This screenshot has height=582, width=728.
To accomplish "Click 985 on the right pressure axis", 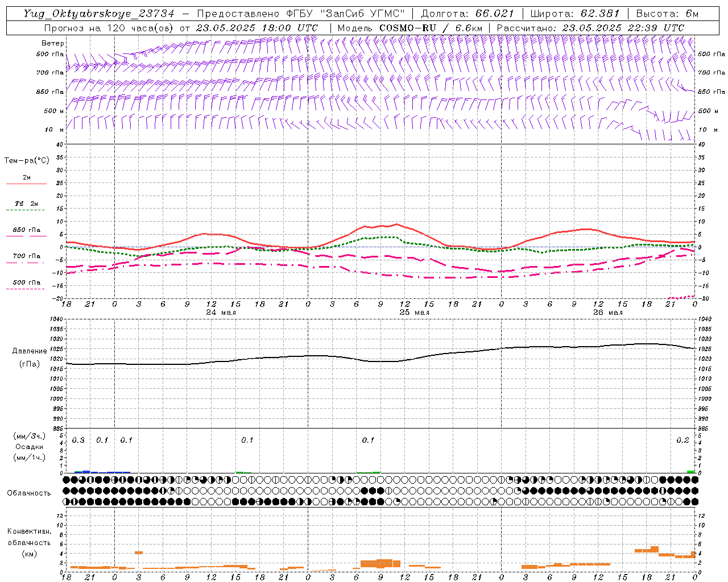I will pos(704,429).
